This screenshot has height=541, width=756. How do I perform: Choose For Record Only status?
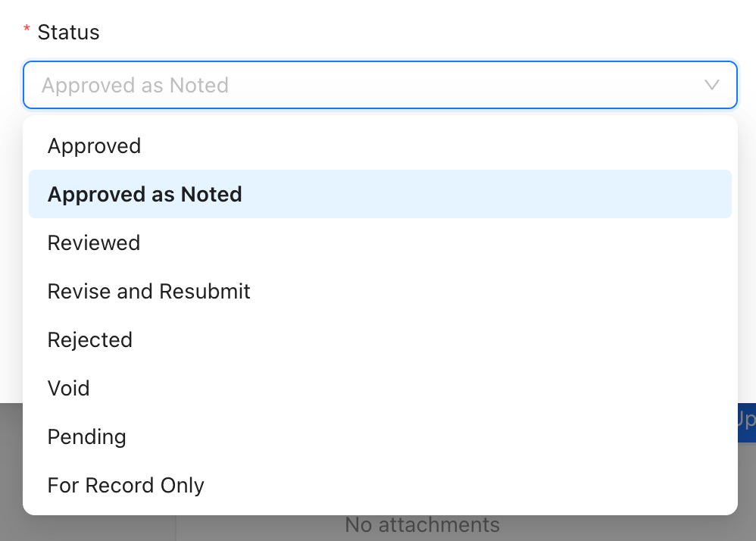pos(126,485)
